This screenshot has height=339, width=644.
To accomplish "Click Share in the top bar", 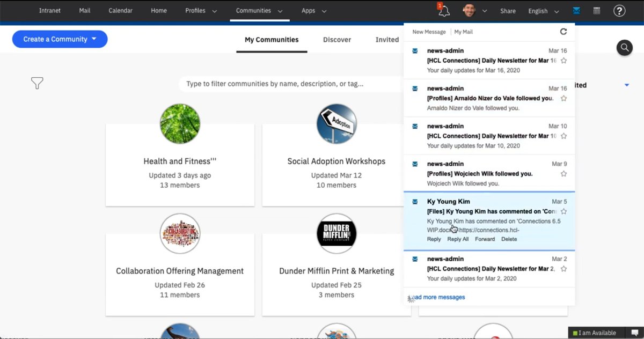I will 508,11.
